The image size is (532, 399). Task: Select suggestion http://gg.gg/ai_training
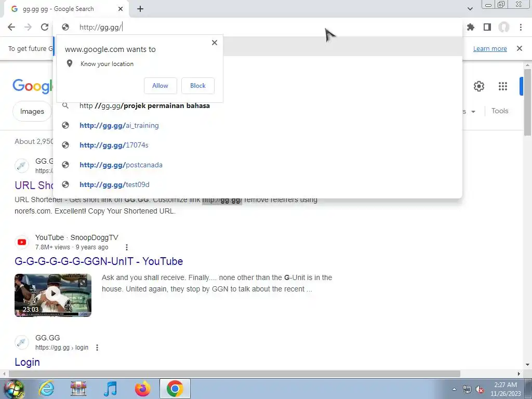coord(258,126)
